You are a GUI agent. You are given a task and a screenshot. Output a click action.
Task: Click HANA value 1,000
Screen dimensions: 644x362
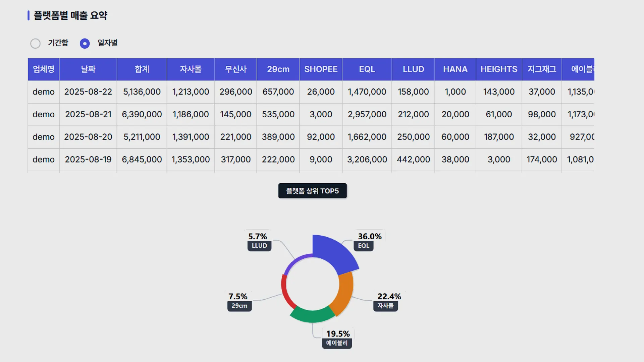click(455, 92)
